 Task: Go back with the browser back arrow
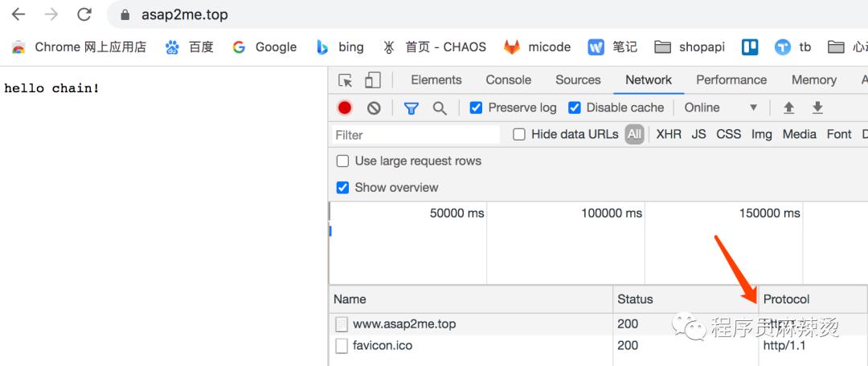[18, 14]
